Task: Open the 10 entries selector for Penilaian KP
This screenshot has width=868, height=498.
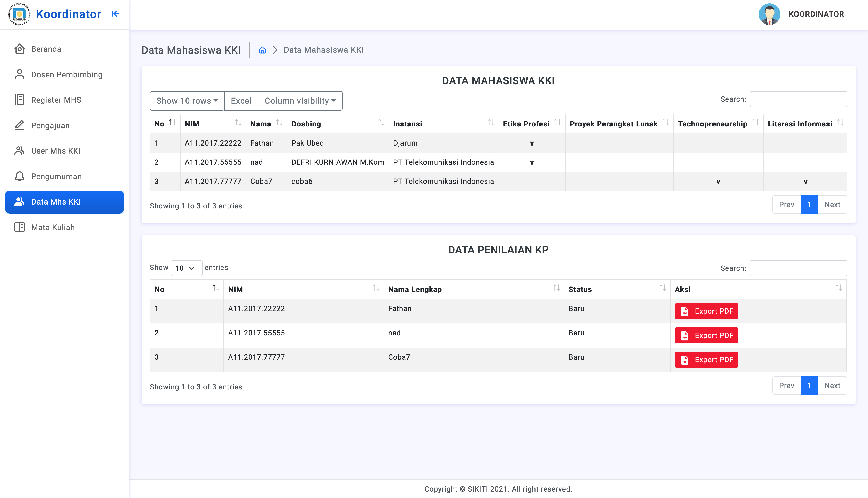Action: [186, 268]
